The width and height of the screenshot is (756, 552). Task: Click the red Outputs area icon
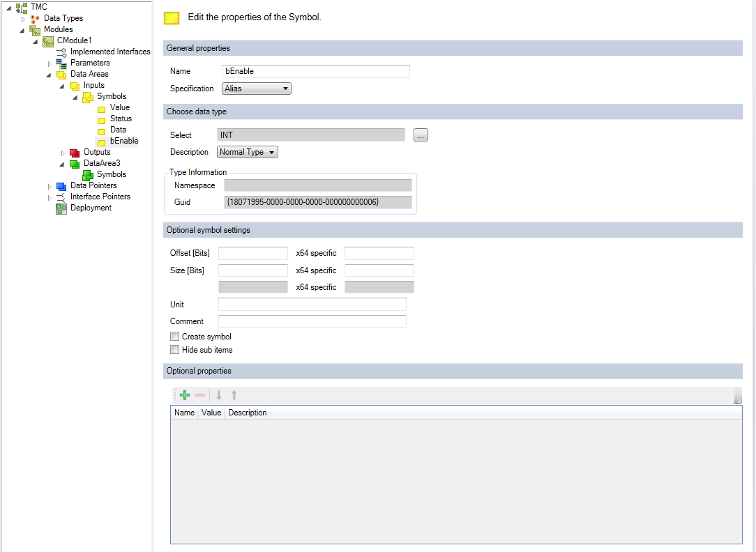(74, 153)
